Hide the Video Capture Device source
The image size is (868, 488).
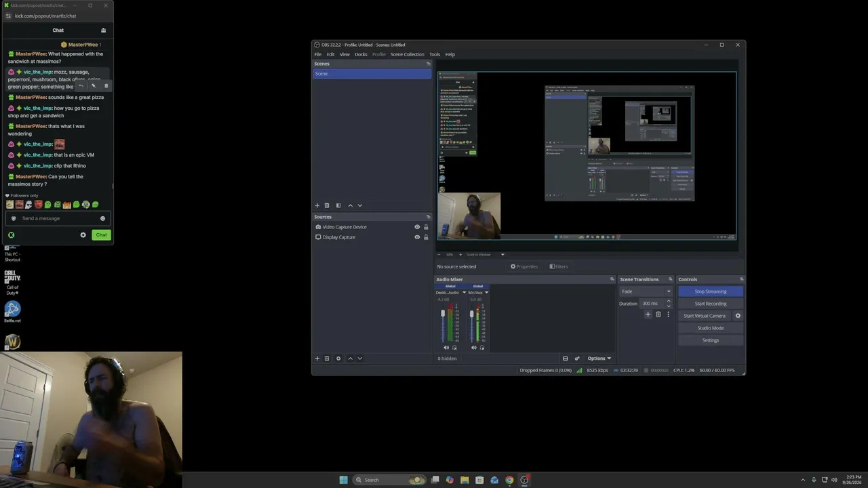tap(417, 227)
